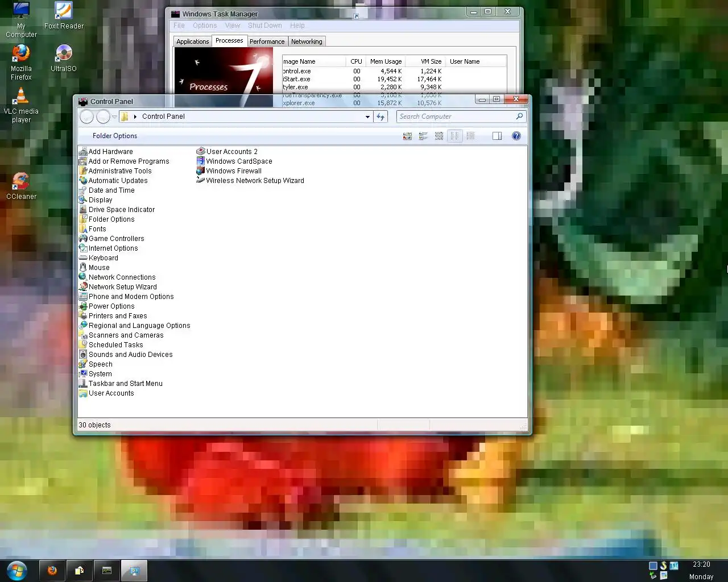The image size is (728, 582).
Task: Switch to details view in toolbar
Action: point(470,136)
